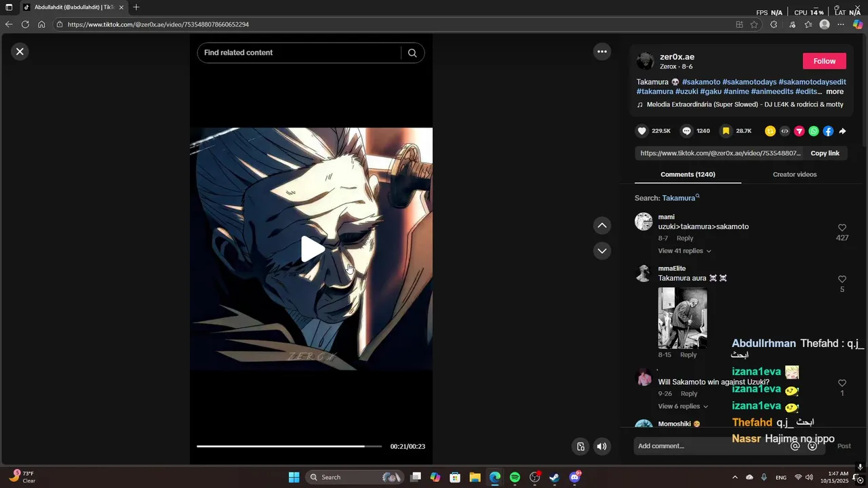This screenshot has height=488, width=868.
Task: Open mmaElite's comment image
Action: (x=682, y=318)
